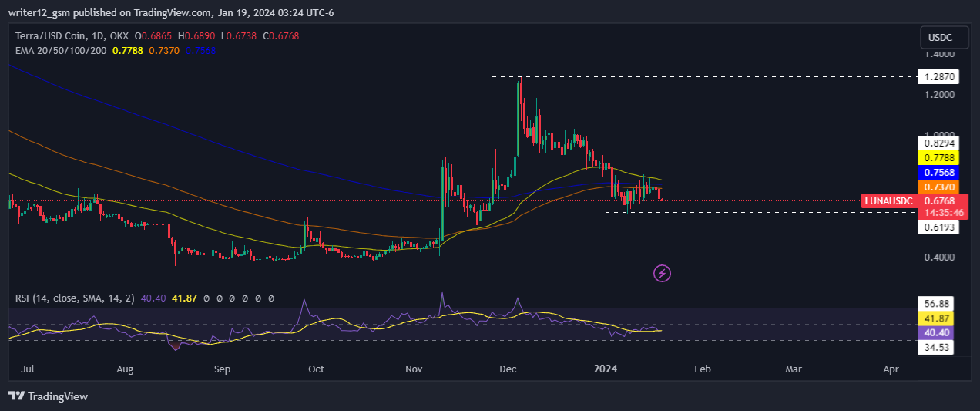Image resolution: width=980 pixels, height=411 pixels.
Task: Click the low value L0.6738
Action: pyautogui.click(x=238, y=36)
